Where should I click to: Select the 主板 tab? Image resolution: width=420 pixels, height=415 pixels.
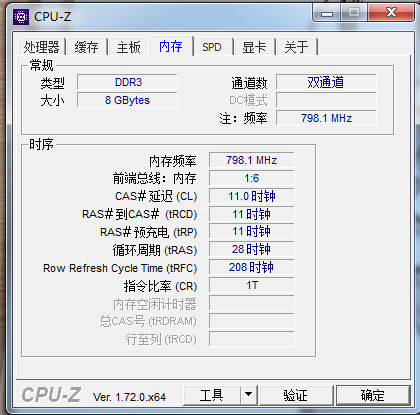point(129,47)
